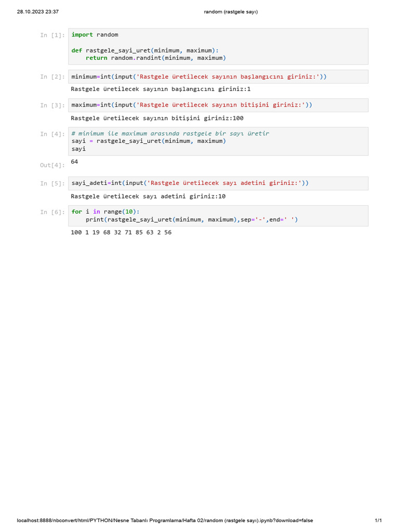Click the random numbers output line
Viewport: 399px width, 532px height.
[121, 232]
